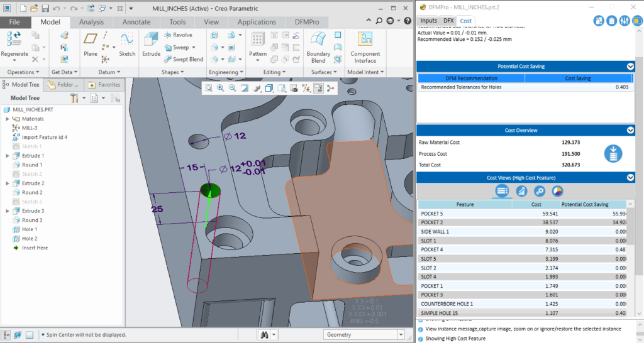Select Recommended Tolerances for Holes row
This screenshot has width=644, height=343.
tap(525, 87)
